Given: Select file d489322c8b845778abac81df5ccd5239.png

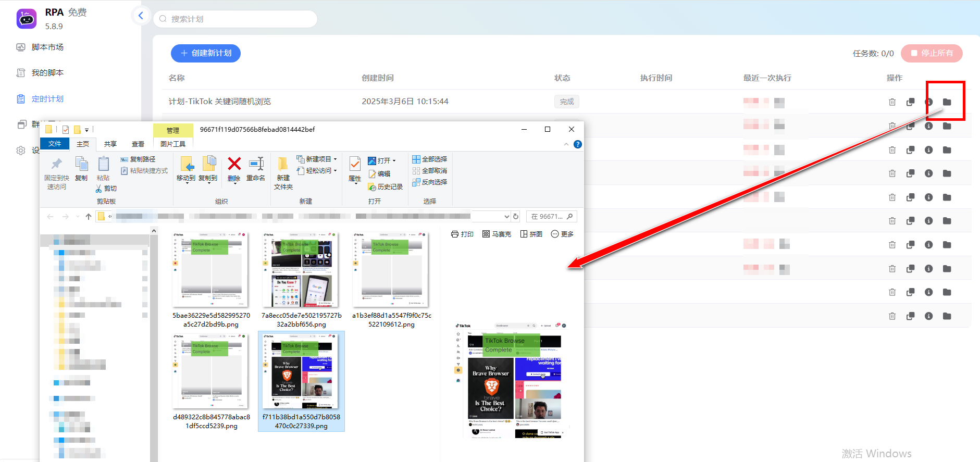Looking at the screenshot, I should [x=211, y=381].
